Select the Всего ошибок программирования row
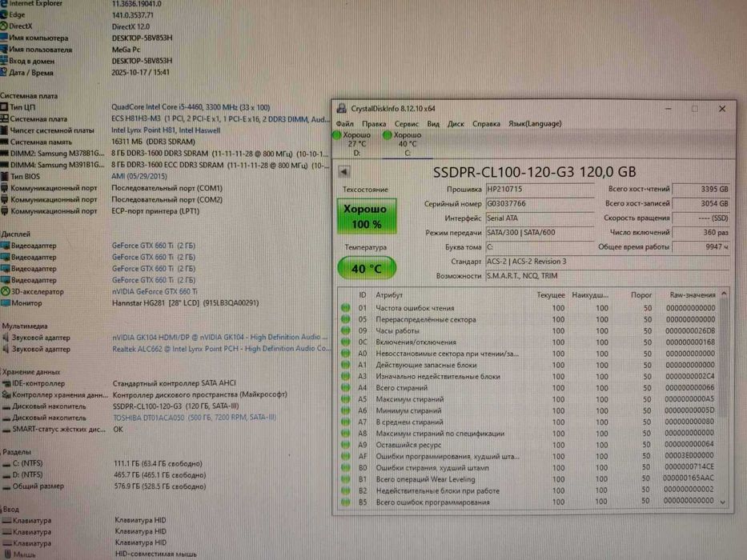The image size is (747, 560). pyautogui.click(x=528, y=502)
